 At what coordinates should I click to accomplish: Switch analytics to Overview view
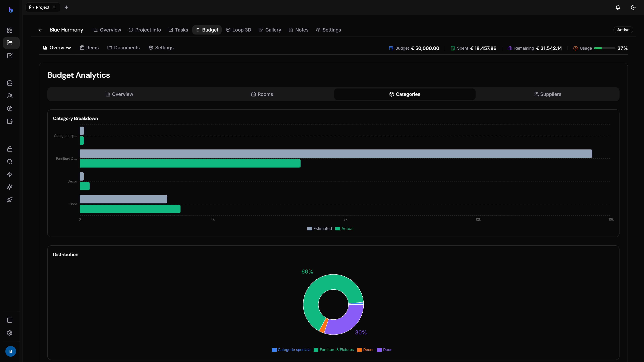pos(119,94)
